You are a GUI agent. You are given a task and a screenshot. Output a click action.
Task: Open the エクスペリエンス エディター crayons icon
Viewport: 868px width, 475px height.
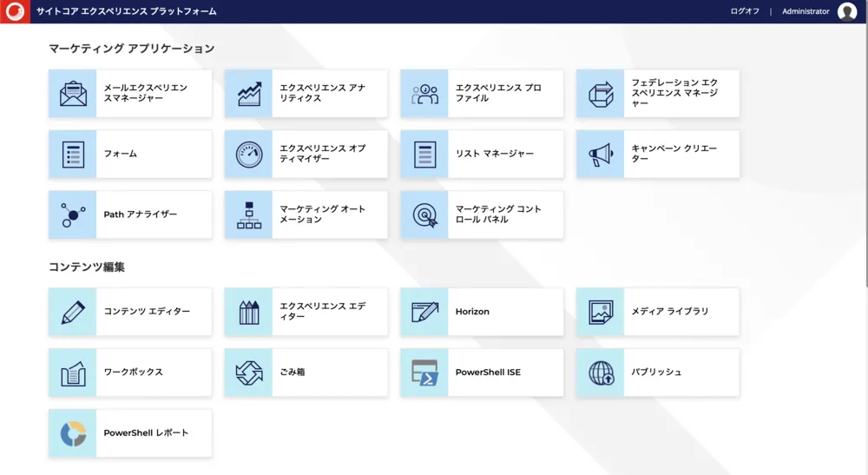(248, 312)
